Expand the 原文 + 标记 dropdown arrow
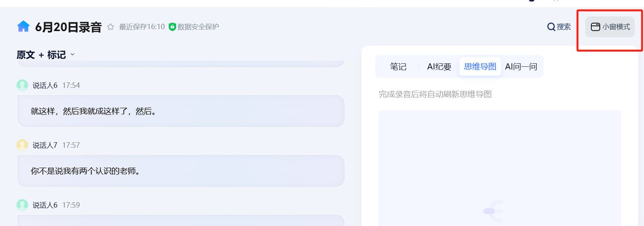 coord(72,55)
